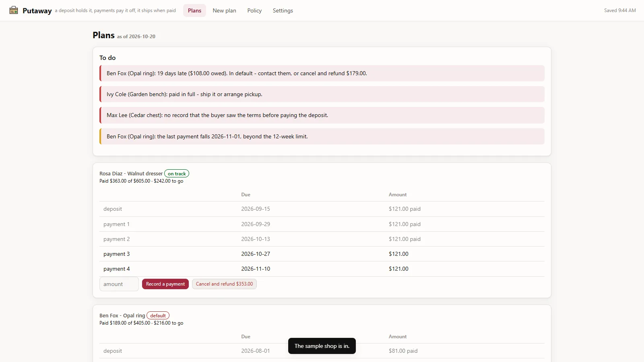Click the Paid $189.00 of $405.00 summary

tap(141, 323)
